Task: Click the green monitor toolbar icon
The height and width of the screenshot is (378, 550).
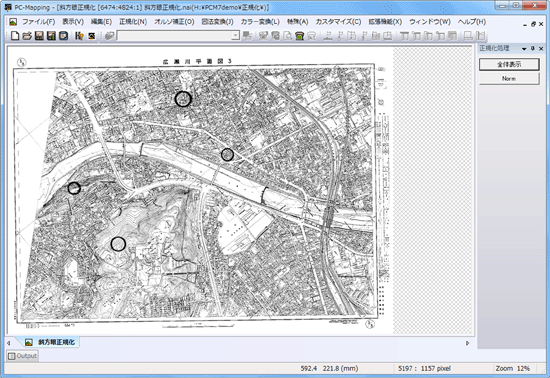Action: tap(299, 35)
